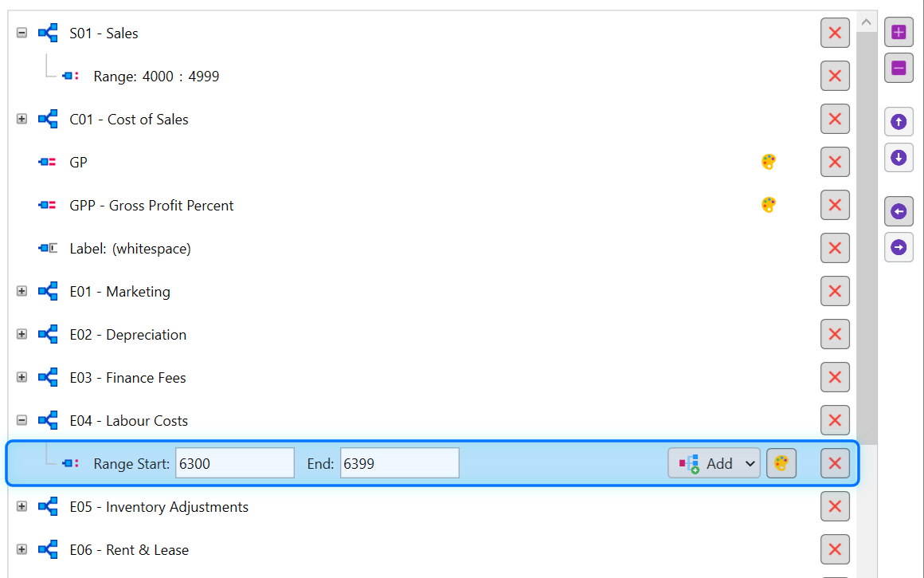Viewport: 924px width, 578px height.
Task: Expand the E03 - Finance Fees node
Action: [x=22, y=377]
